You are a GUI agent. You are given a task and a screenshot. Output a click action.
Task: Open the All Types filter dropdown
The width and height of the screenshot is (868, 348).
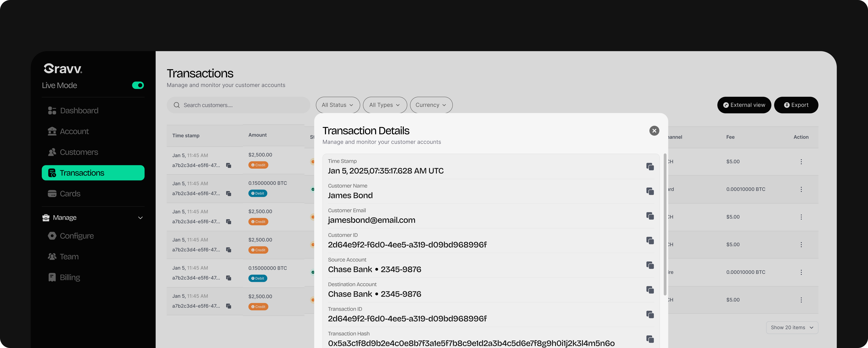coord(385,105)
